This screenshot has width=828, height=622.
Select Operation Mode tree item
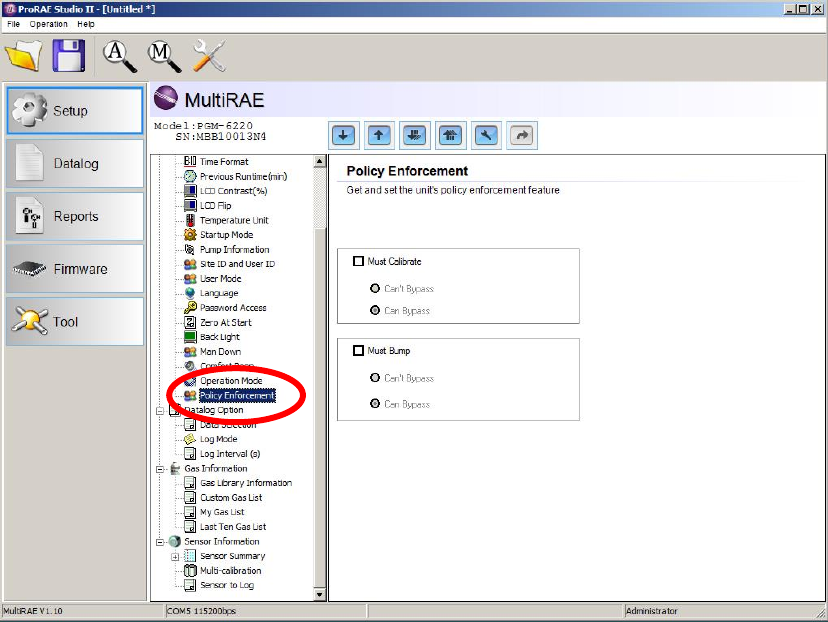click(x=231, y=381)
